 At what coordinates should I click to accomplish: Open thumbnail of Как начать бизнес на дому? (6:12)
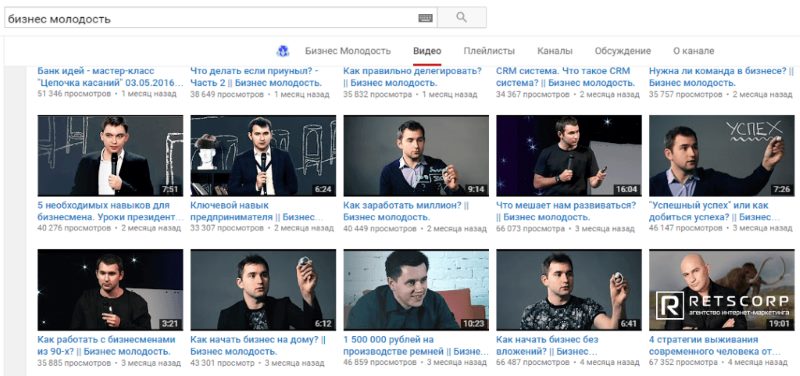click(x=263, y=290)
